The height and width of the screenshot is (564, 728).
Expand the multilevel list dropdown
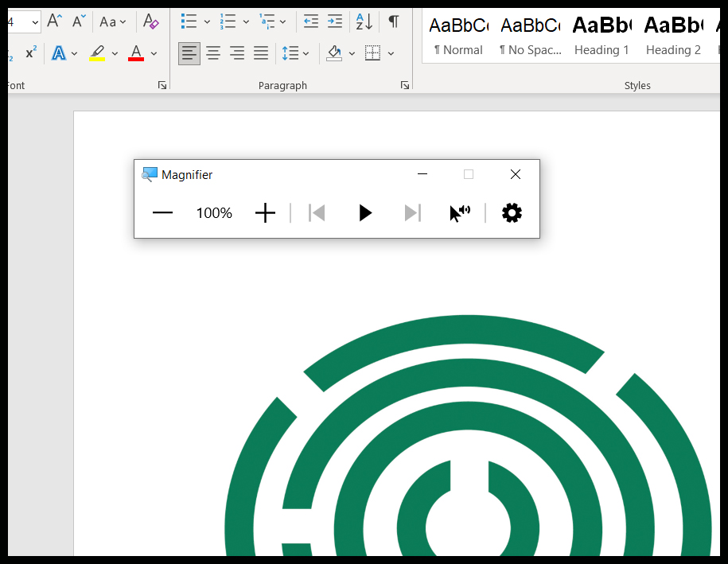click(x=282, y=21)
